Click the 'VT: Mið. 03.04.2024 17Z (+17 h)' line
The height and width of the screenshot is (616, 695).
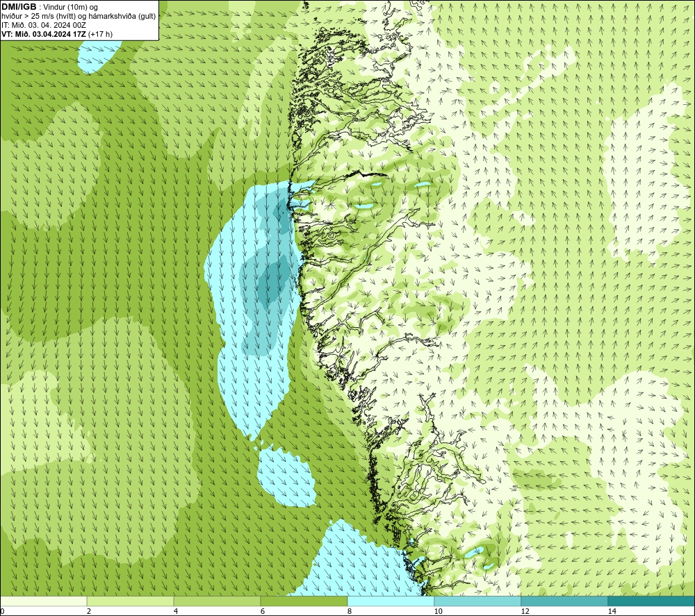(57, 34)
